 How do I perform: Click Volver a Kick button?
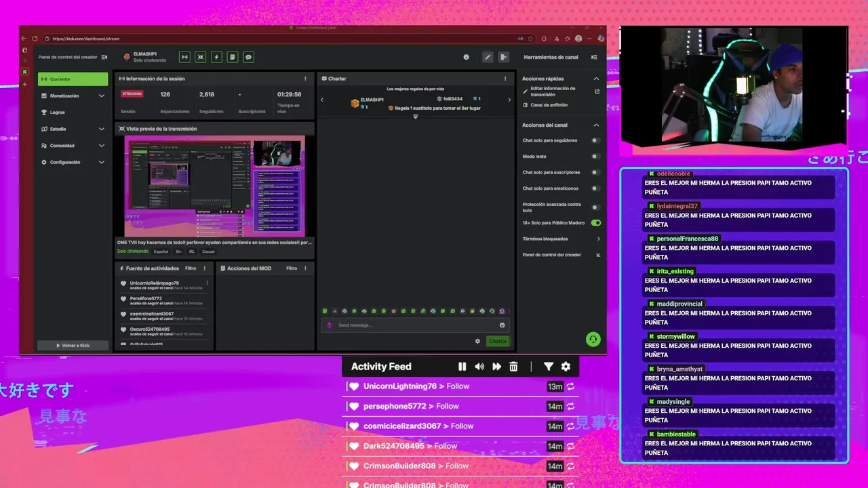(73, 346)
